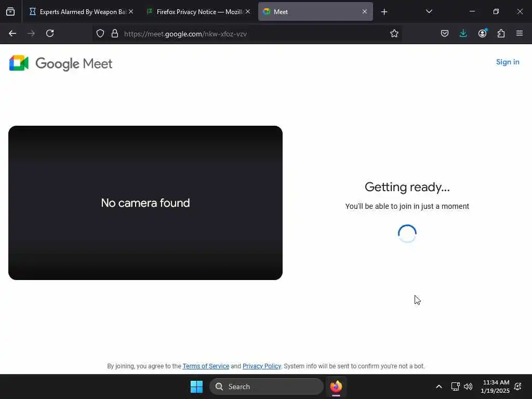
Task: Restore down the Firefox window
Action: 496,11
